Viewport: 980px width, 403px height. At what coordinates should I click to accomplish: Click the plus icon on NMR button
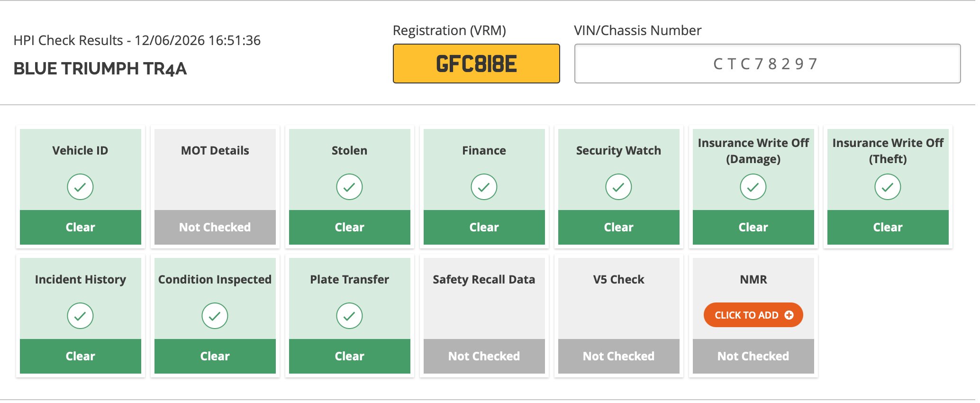pyautogui.click(x=789, y=315)
